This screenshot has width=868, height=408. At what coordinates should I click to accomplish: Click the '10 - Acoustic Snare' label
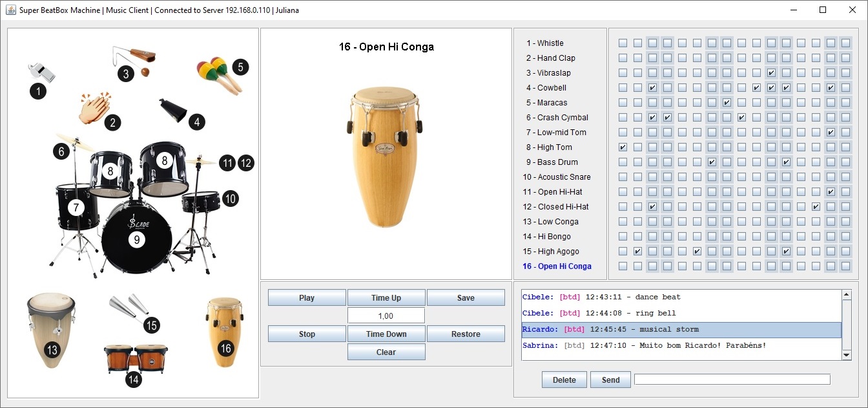coord(557,177)
